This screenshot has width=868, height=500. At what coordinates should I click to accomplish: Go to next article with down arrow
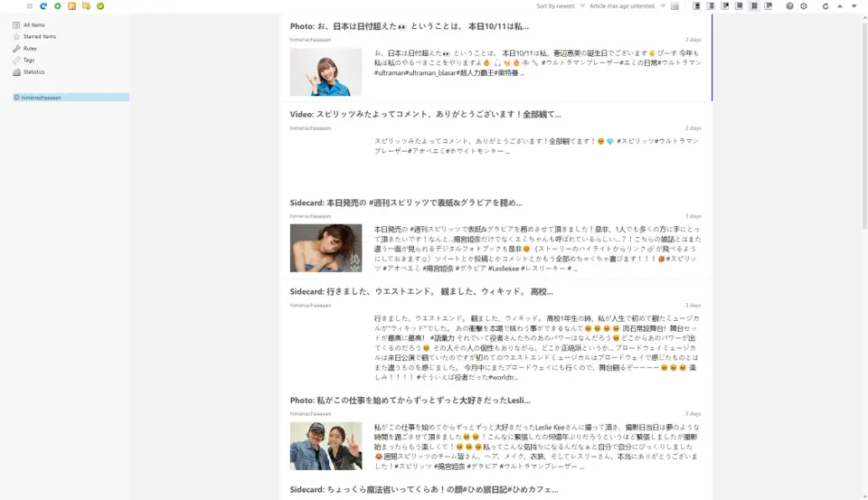point(854,6)
